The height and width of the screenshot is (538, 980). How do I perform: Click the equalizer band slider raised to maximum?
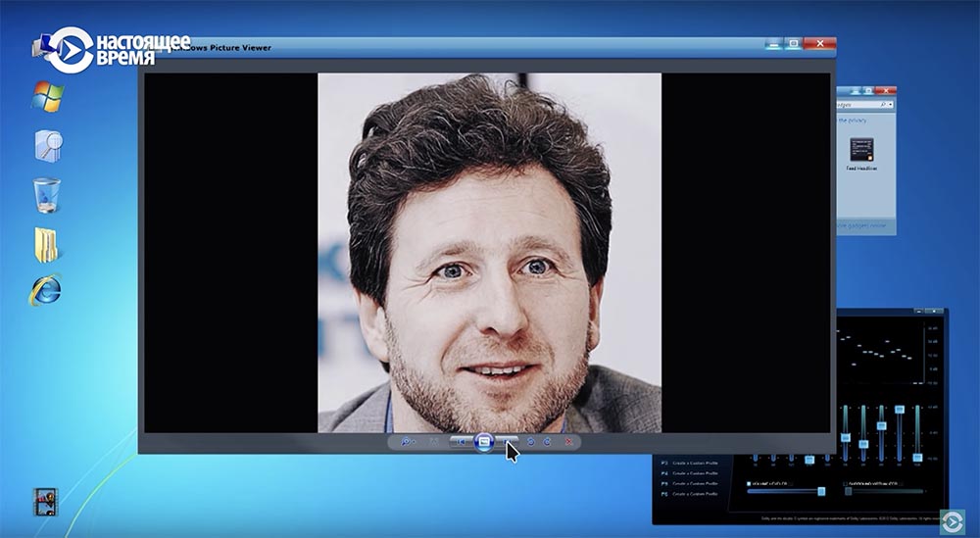click(x=900, y=410)
